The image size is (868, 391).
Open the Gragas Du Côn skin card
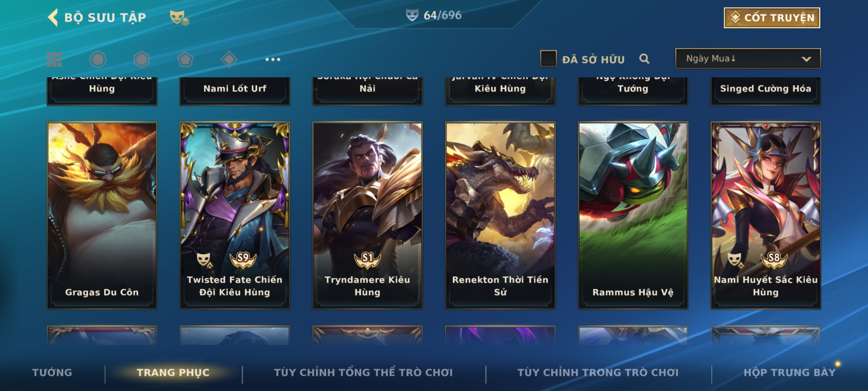(102, 215)
